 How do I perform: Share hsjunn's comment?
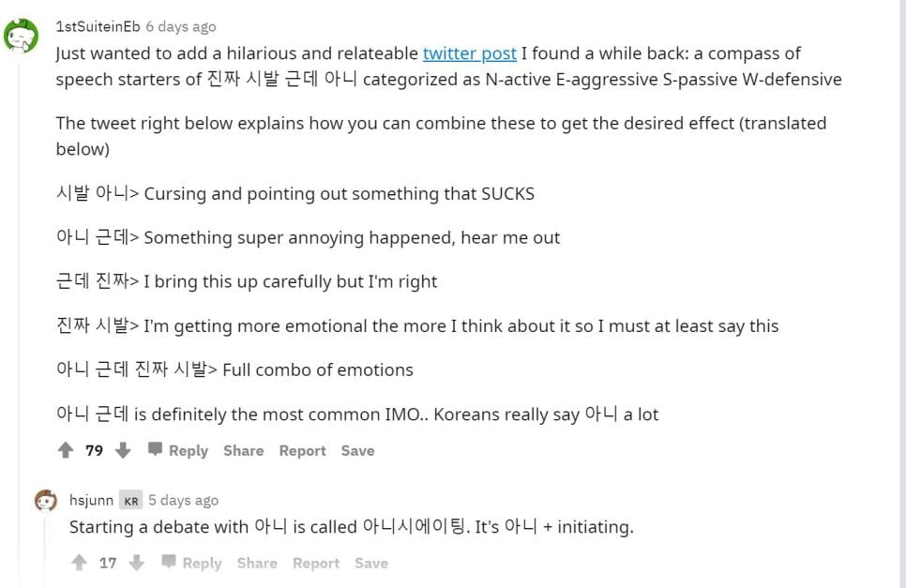pyautogui.click(x=257, y=563)
